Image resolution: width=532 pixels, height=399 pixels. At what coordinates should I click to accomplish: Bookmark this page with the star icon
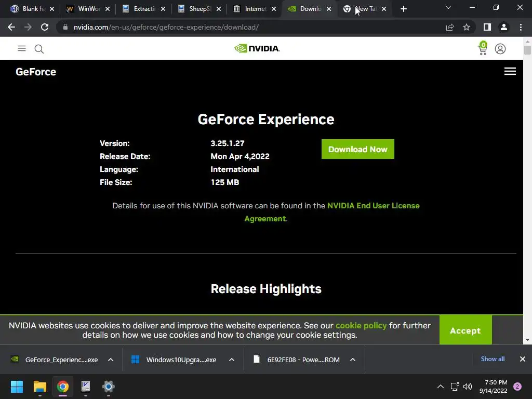tap(467, 27)
